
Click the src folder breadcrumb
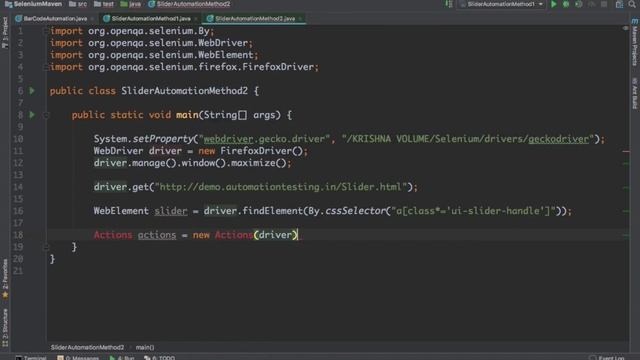click(x=78, y=4)
